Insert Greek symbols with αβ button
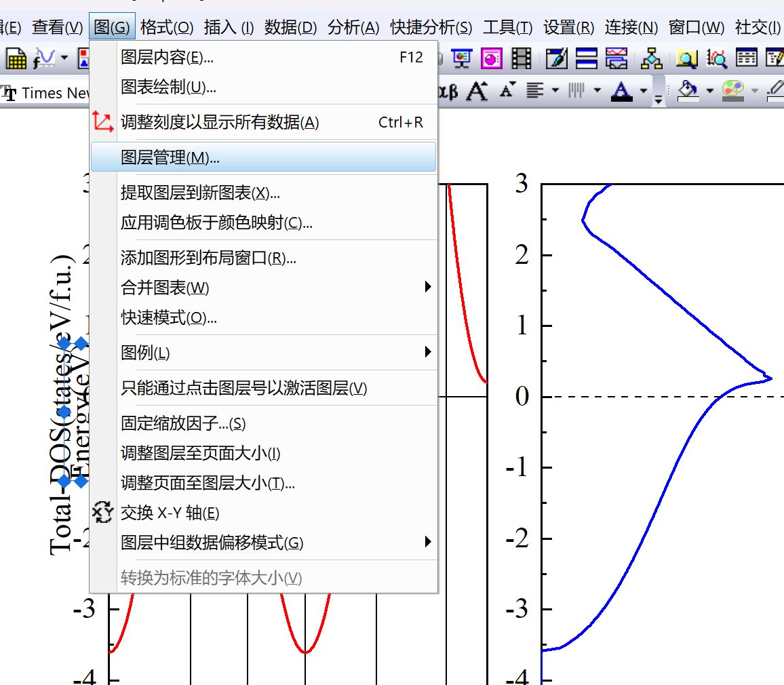The image size is (784, 685). pyautogui.click(x=448, y=91)
